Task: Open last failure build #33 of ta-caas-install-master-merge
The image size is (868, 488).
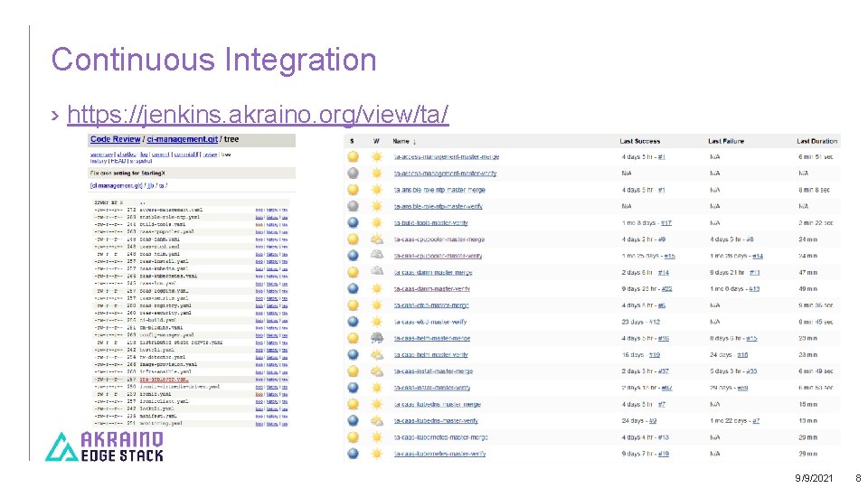Action: [751, 371]
